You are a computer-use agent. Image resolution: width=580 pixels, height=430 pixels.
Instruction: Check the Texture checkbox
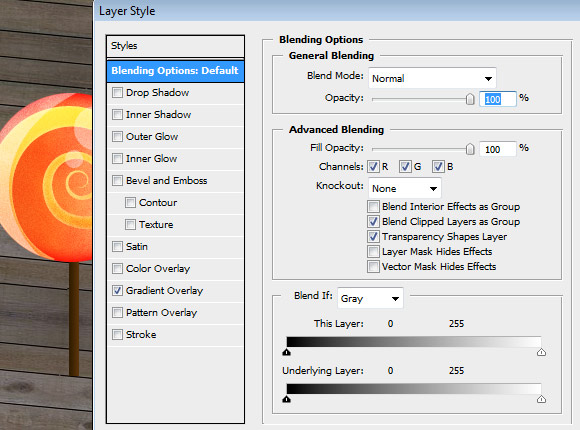point(130,224)
